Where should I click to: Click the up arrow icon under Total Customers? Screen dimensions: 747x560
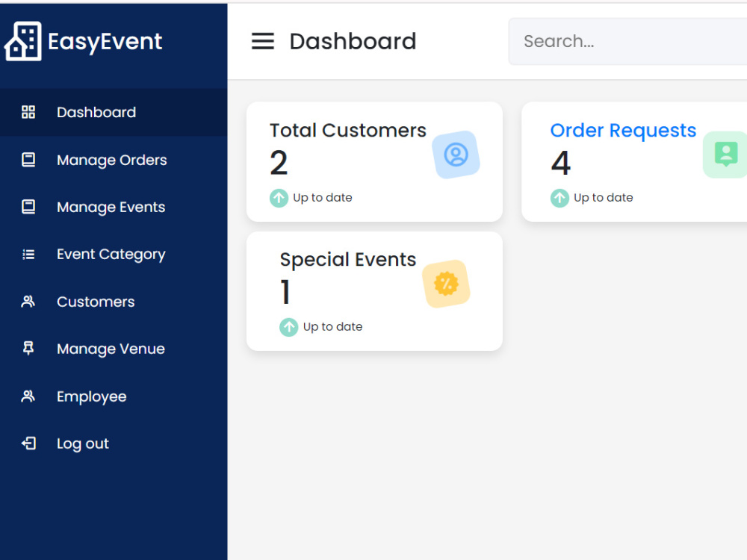click(x=279, y=198)
